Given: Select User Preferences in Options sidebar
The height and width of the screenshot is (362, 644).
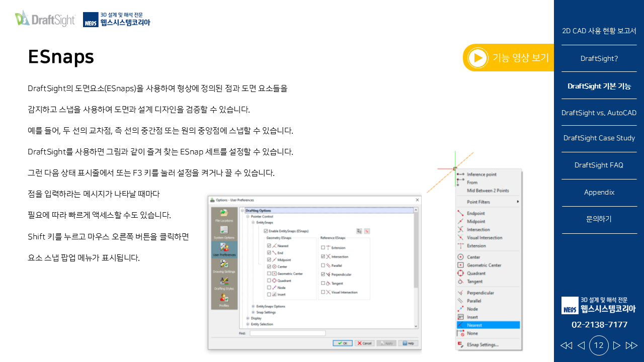Looking at the screenshot, I should click(224, 249).
